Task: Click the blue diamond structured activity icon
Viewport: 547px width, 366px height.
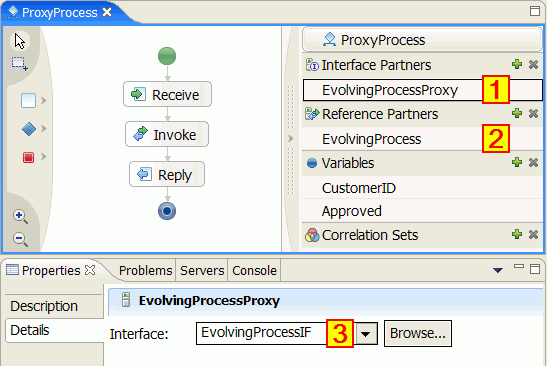Action: pyautogui.click(x=29, y=129)
